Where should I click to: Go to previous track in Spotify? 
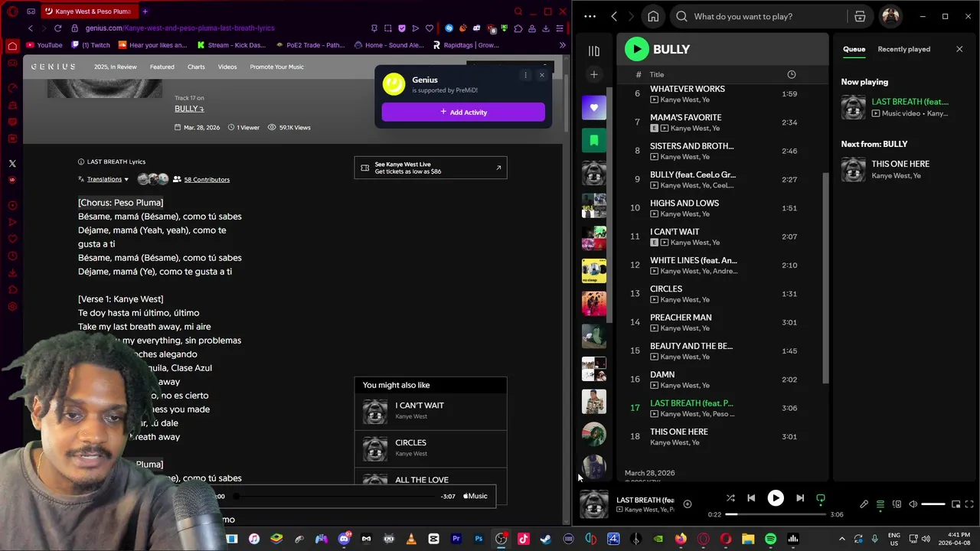(x=751, y=498)
